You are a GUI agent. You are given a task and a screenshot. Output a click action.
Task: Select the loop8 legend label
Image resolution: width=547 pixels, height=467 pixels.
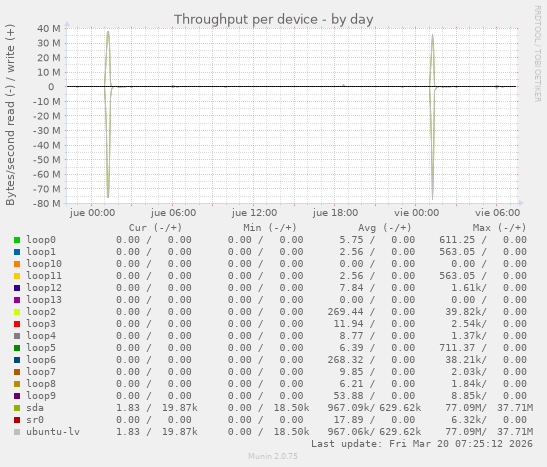click(x=41, y=384)
